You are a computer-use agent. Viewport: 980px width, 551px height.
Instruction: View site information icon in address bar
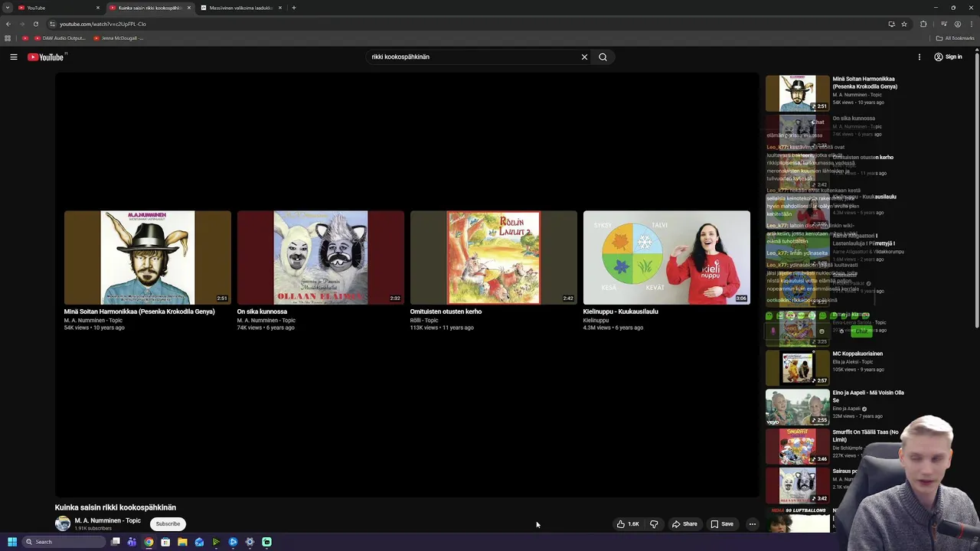click(x=52, y=24)
